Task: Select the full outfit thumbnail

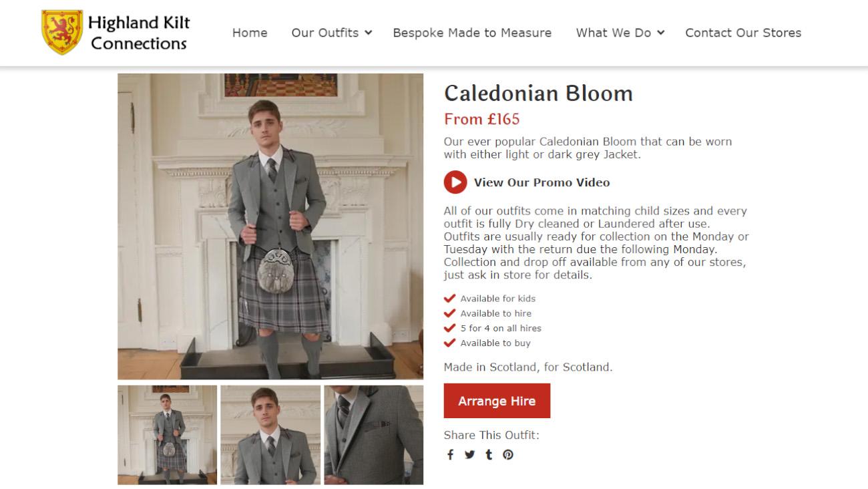Action: [168, 435]
